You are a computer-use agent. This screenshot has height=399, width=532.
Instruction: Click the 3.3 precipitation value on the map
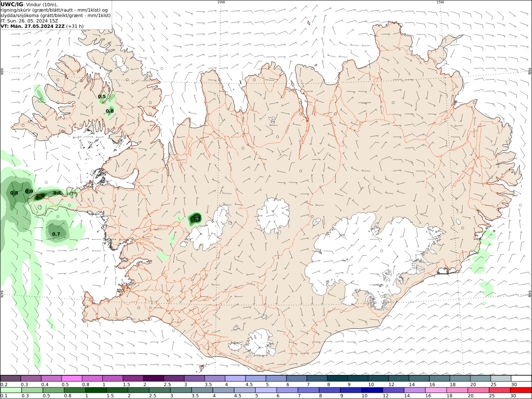click(197, 219)
